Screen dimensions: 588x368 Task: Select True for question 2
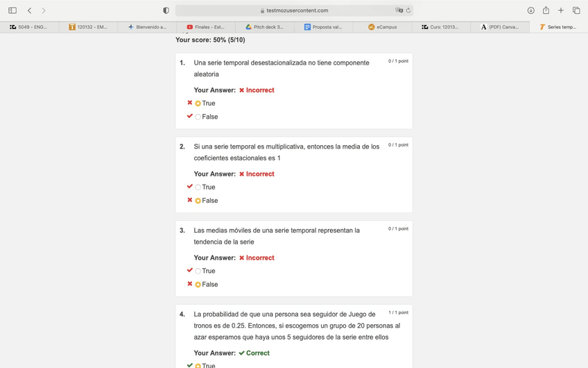pos(198,187)
